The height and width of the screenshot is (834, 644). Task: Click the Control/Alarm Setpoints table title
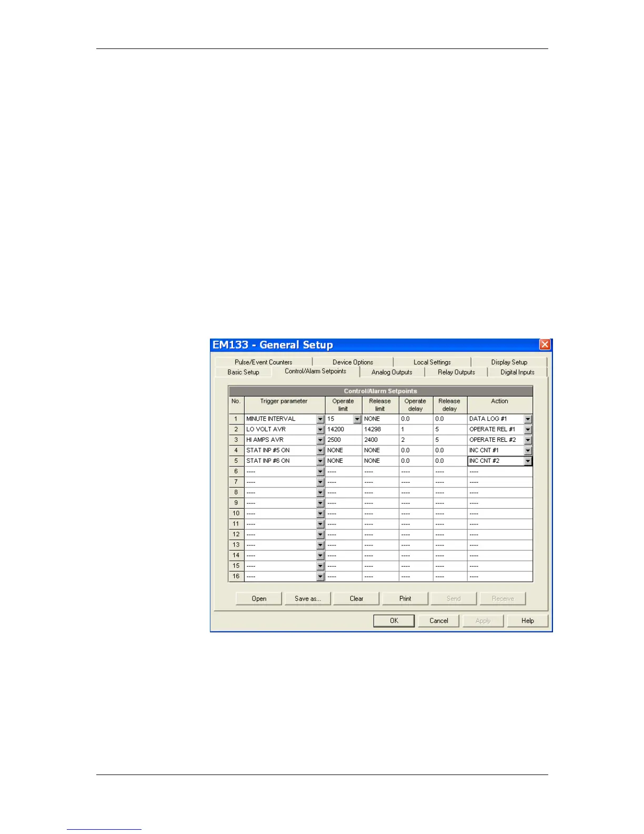(x=380, y=391)
